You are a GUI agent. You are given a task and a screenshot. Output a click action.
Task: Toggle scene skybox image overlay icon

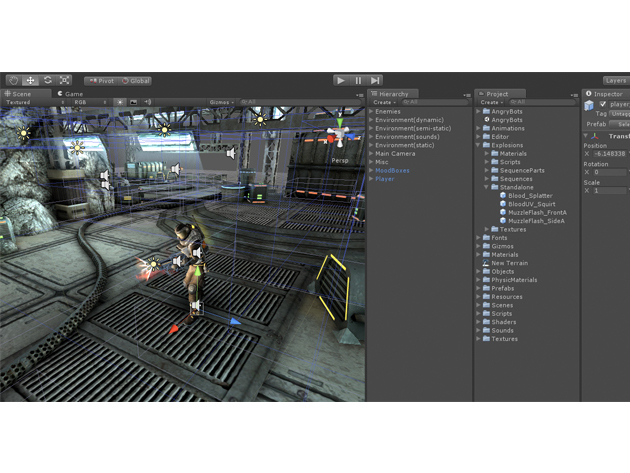pos(133,102)
